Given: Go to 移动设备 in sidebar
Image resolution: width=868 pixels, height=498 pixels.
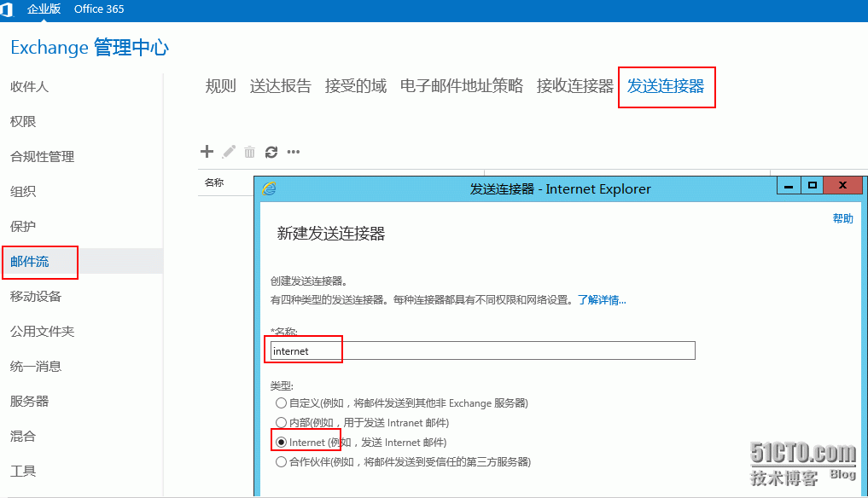Looking at the screenshot, I should click(x=36, y=297).
